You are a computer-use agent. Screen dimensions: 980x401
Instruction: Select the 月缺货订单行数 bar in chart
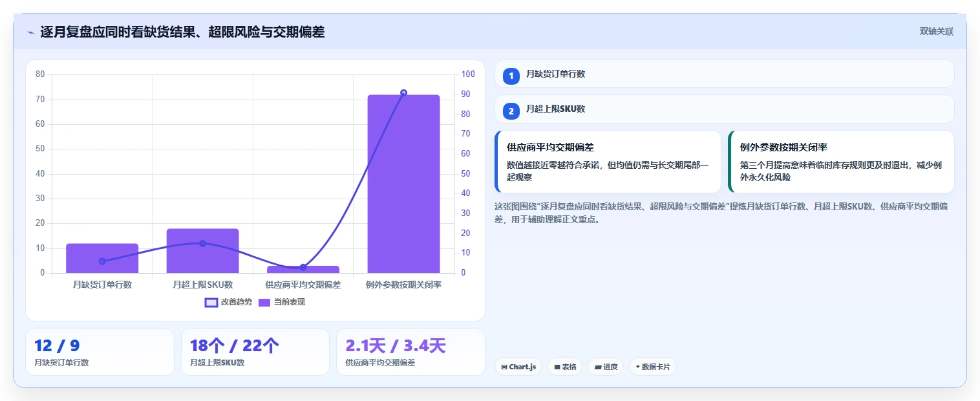pos(102,258)
